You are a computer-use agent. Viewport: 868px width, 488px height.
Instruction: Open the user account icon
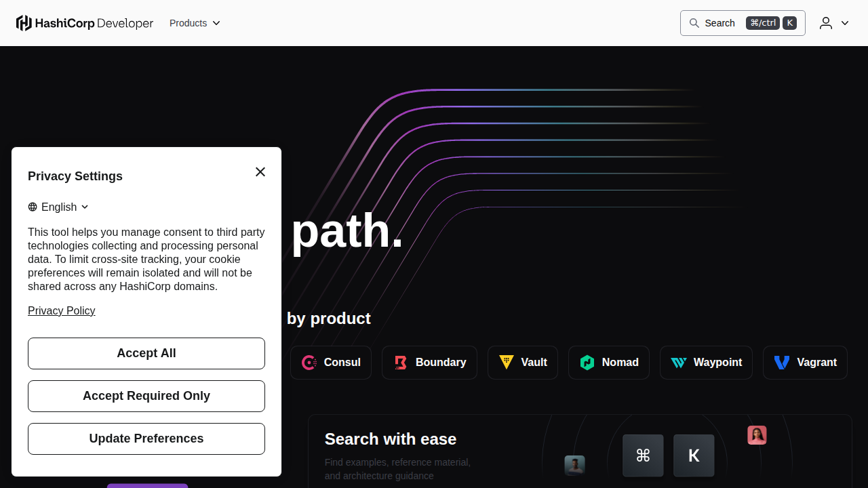(825, 22)
